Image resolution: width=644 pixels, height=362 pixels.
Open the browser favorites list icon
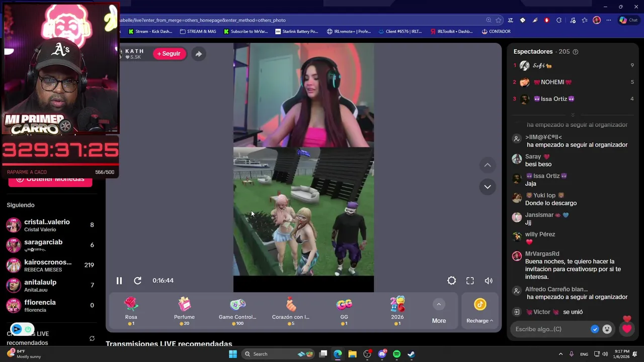[585, 20]
